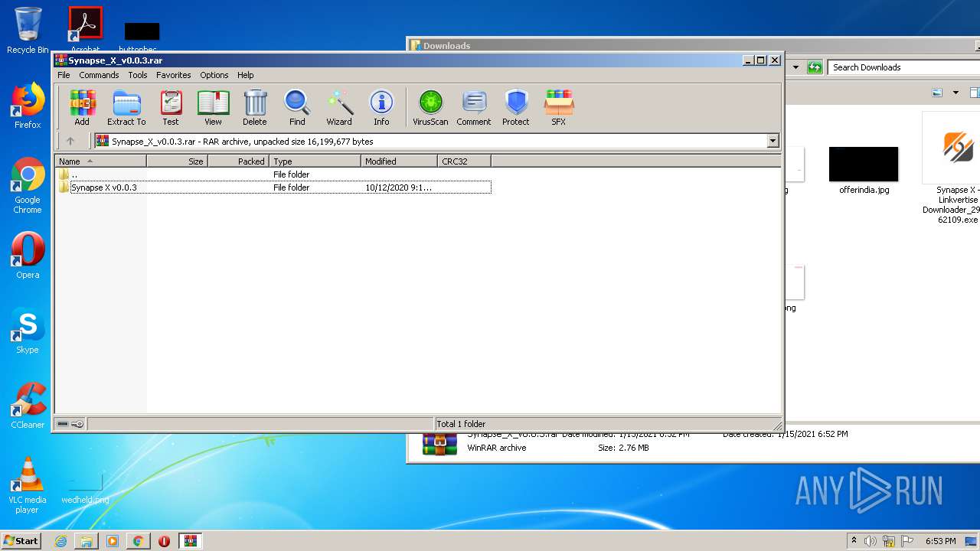
Task: Go up one level with the arrow button
Action: (70, 141)
